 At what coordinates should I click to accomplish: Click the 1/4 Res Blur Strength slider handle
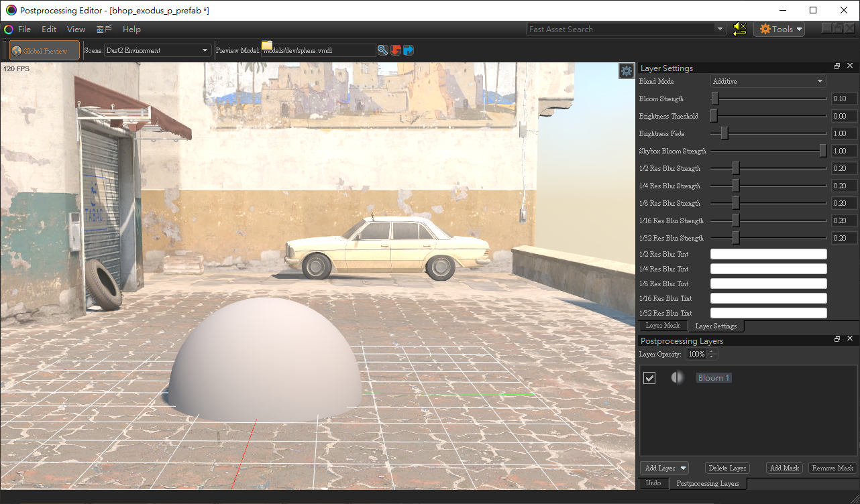pos(736,186)
